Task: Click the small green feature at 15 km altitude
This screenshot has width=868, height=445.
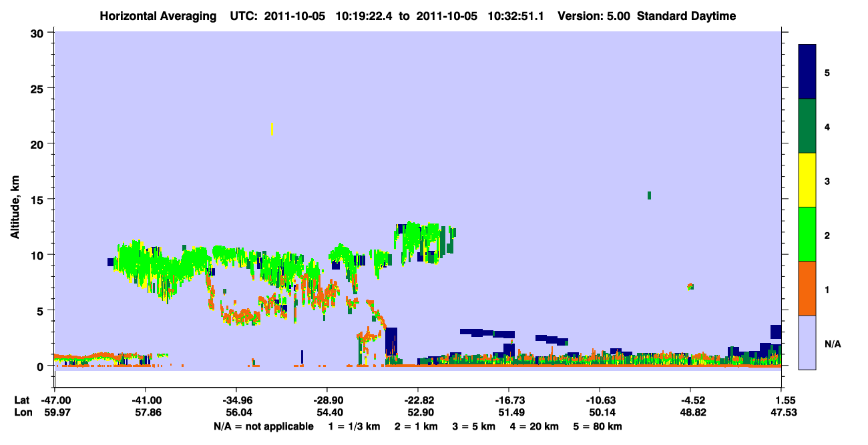Action: click(x=649, y=195)
